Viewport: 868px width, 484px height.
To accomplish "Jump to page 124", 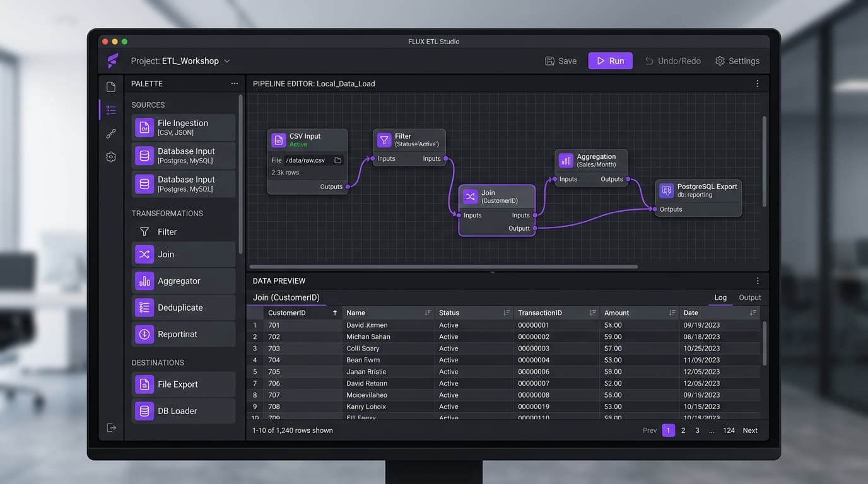I will (x=729, y=430).
